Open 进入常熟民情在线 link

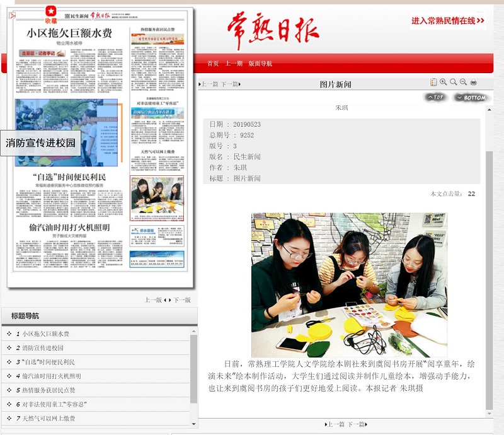(x=448, y=21)
